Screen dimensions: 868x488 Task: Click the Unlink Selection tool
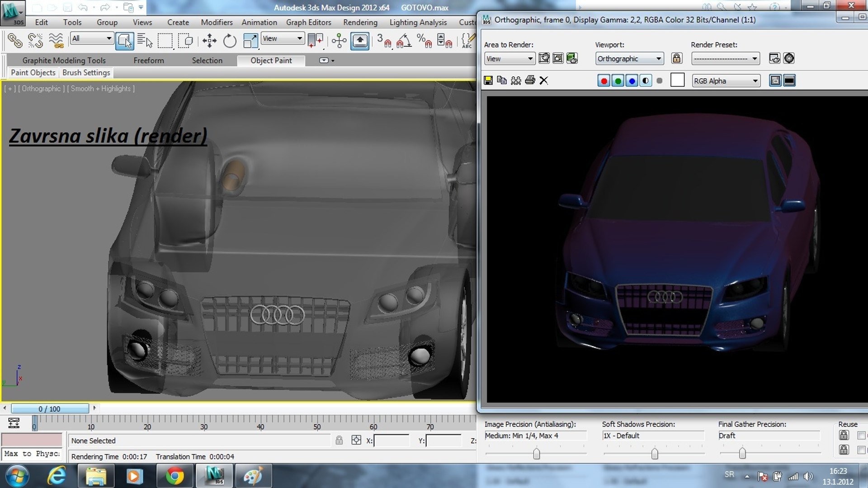tap(35, 41)
